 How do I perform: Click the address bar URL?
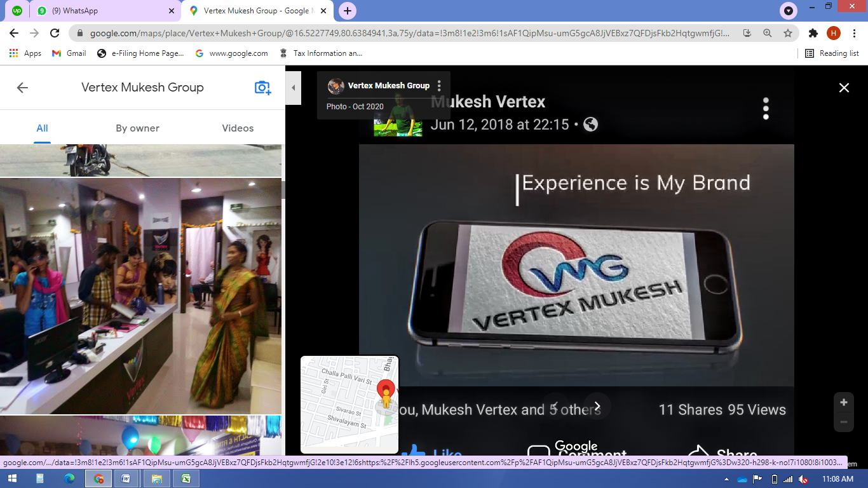click(410, 33)
